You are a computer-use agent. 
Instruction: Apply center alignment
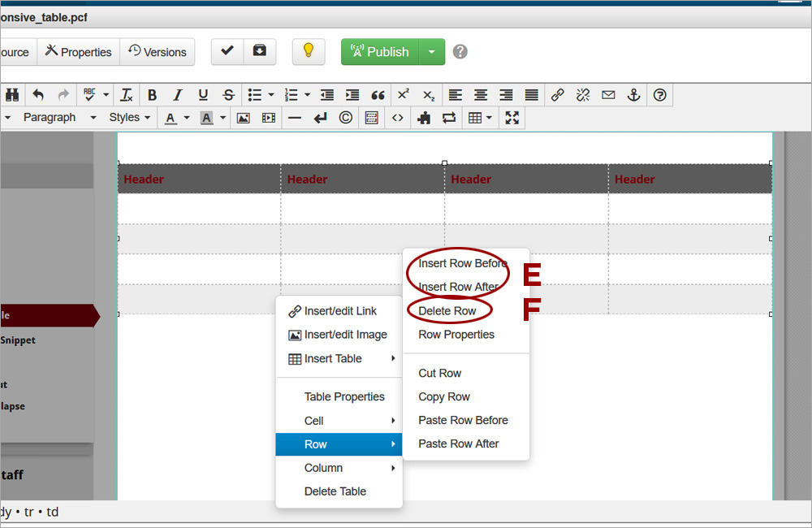[480, 94]
